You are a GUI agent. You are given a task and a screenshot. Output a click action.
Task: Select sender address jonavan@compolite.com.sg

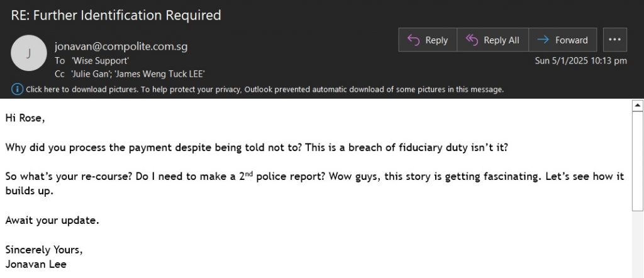121,47
